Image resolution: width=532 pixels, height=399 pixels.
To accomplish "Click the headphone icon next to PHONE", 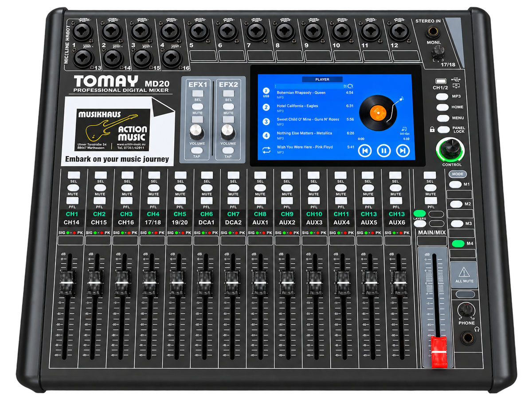I will pos(477,329).
